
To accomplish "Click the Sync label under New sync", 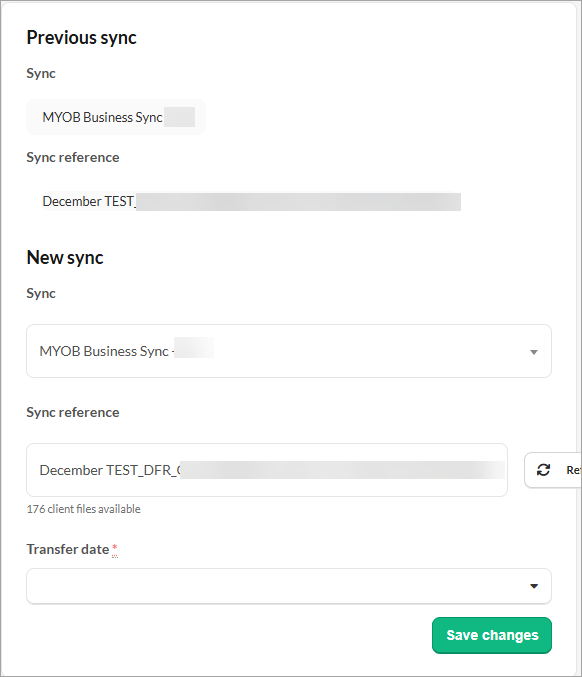I will click(x=41, y=294).
